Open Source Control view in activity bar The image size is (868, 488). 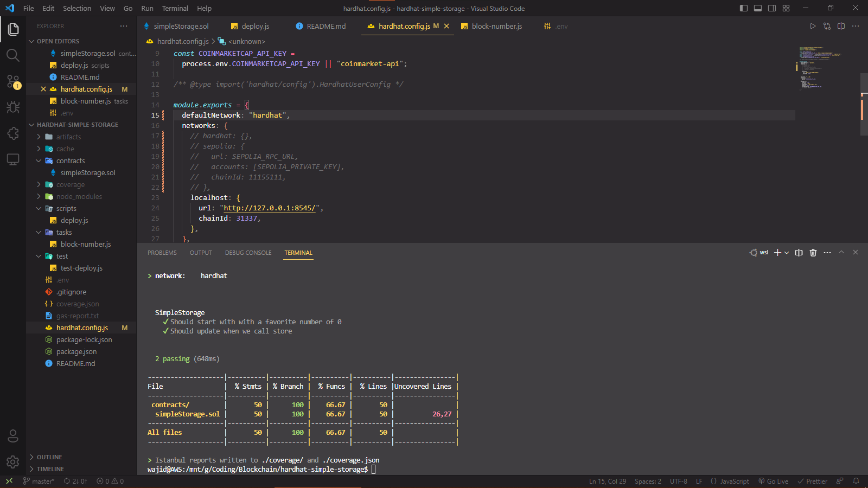tap(13, 81)
